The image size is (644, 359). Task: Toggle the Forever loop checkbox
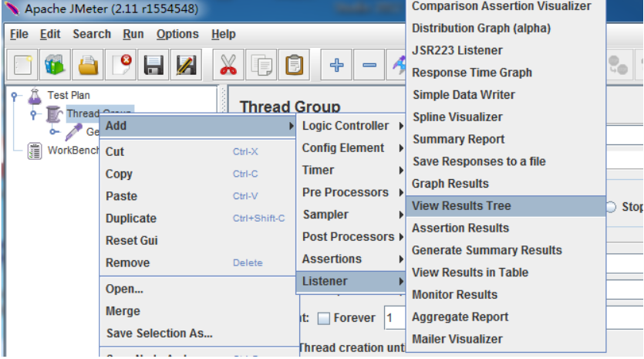324,318
